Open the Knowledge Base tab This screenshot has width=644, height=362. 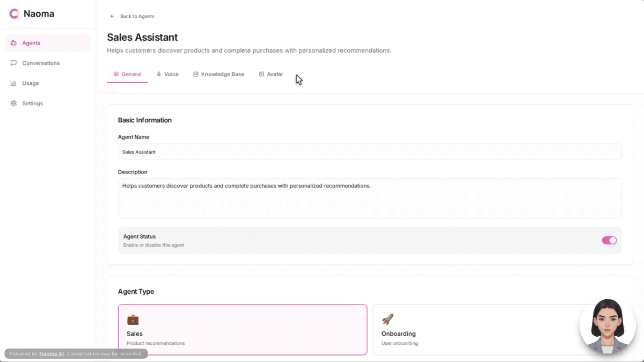click(218, 74)
